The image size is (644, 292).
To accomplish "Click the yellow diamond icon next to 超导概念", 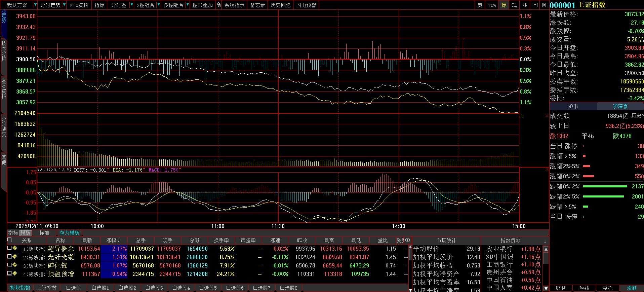I will (15, 248).
